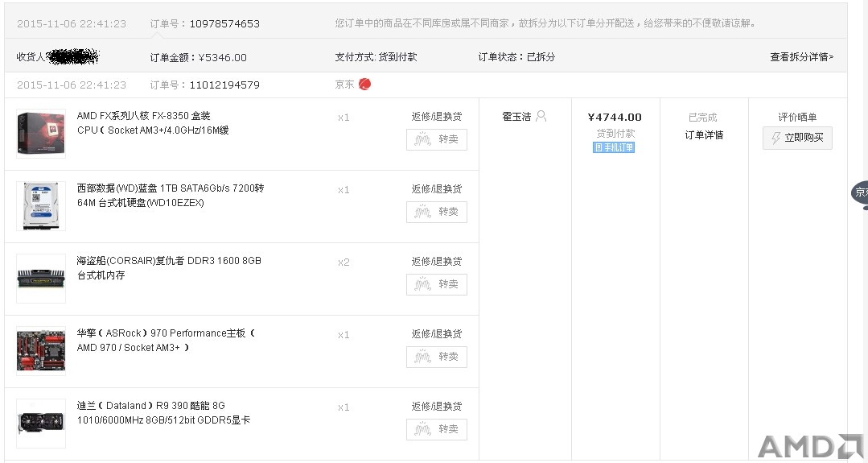Open the WD Blue 1TB hard drive thumbnail
This screenshot has width=868, height=463.
tap(41, 206)
